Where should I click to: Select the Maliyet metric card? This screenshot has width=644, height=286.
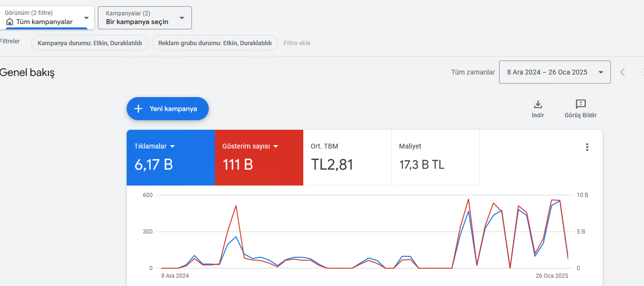pos(435,158)
